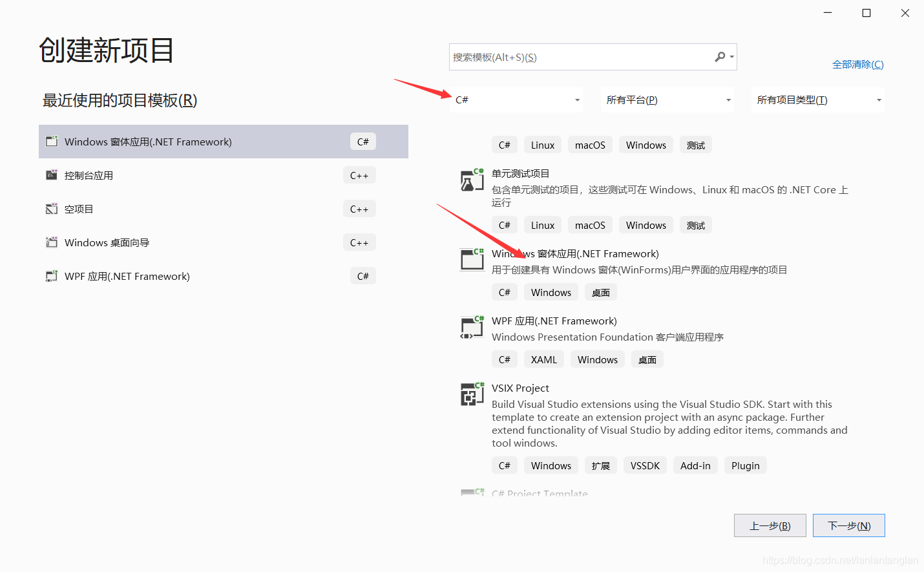Click 桌面 tag under WPF 应用 result
924x572 pixels.
[x=647, y=359]
